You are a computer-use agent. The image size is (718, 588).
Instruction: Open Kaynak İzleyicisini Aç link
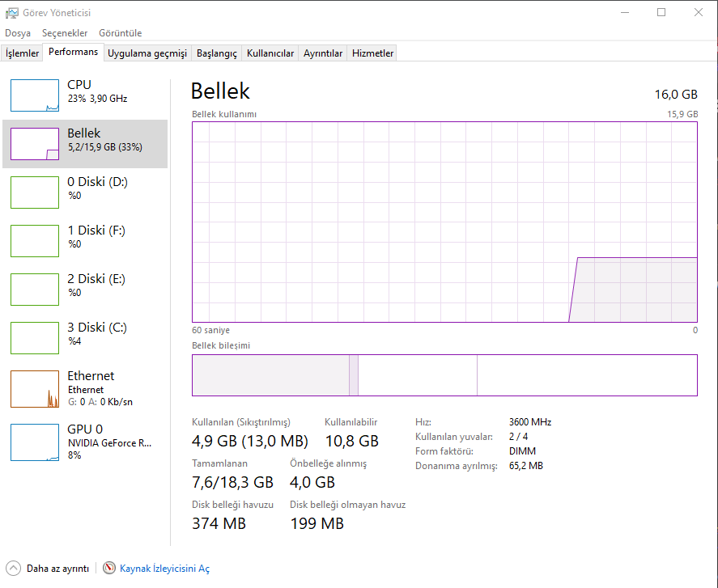(164, 569)
